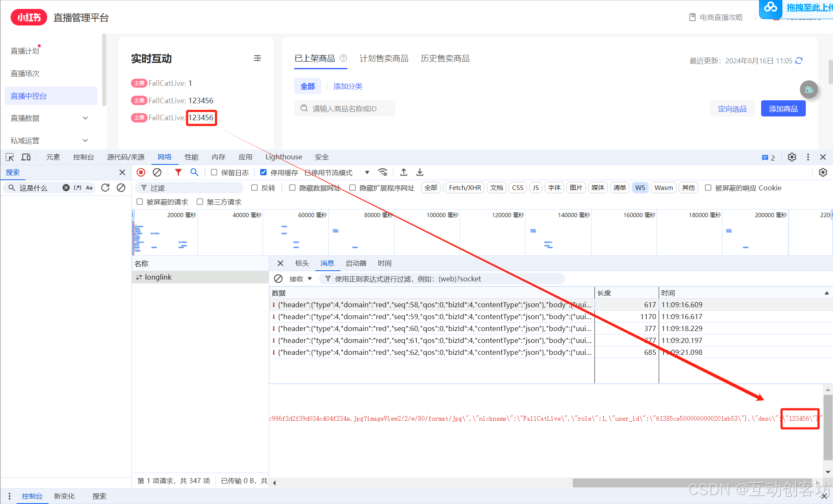Viewport: 833px width, 504px height.
Task: Click the stop recording network log icon
Action: point(141,172)
